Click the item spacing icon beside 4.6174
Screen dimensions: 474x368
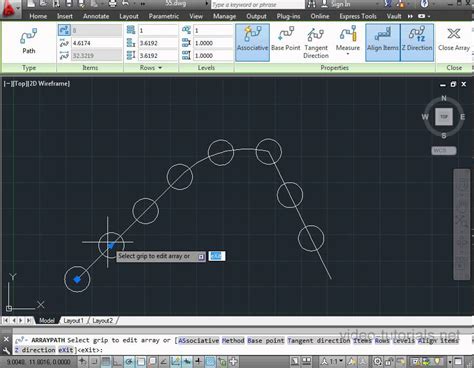[64, 43]
